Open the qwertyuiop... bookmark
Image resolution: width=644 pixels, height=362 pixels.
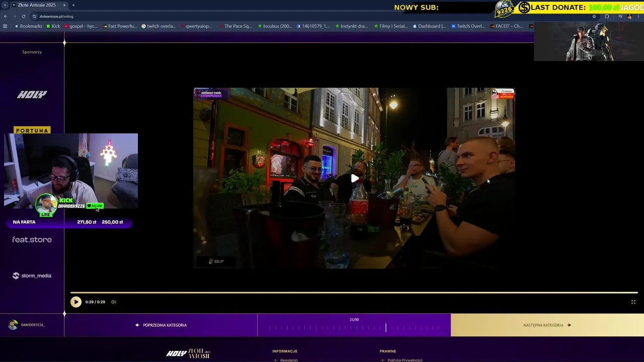tap(196, 26)
